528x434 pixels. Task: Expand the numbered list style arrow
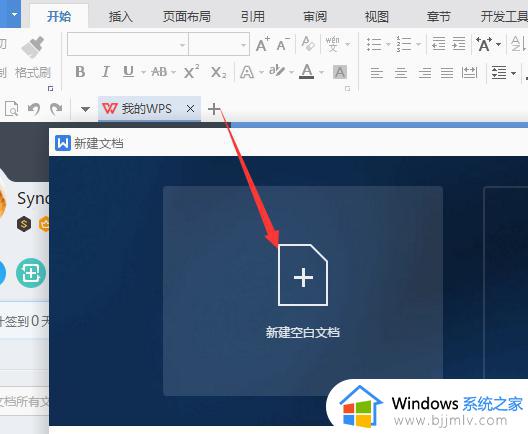tap(419, 44)
